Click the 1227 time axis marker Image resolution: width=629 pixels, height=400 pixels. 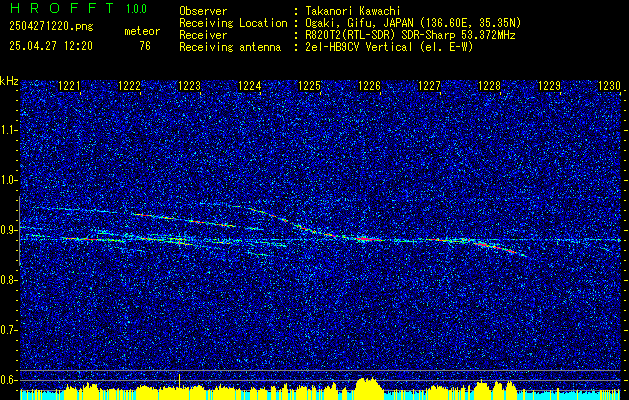click(429, 85)
